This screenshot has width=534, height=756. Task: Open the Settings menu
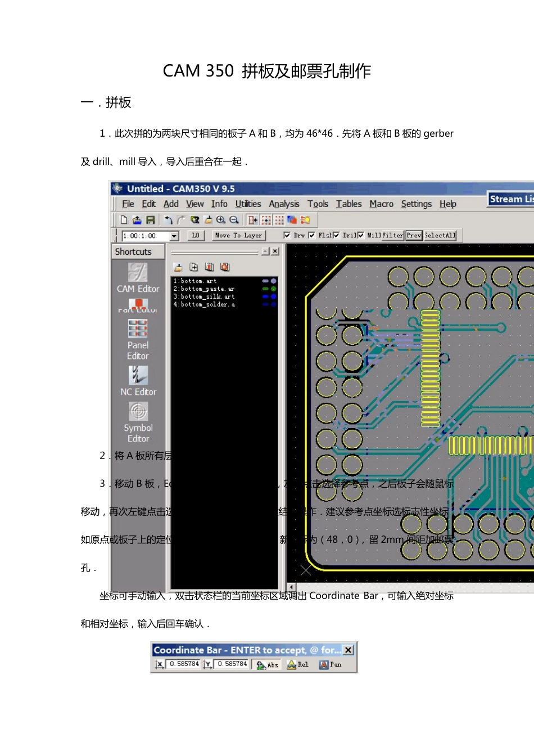click(417, 204)
